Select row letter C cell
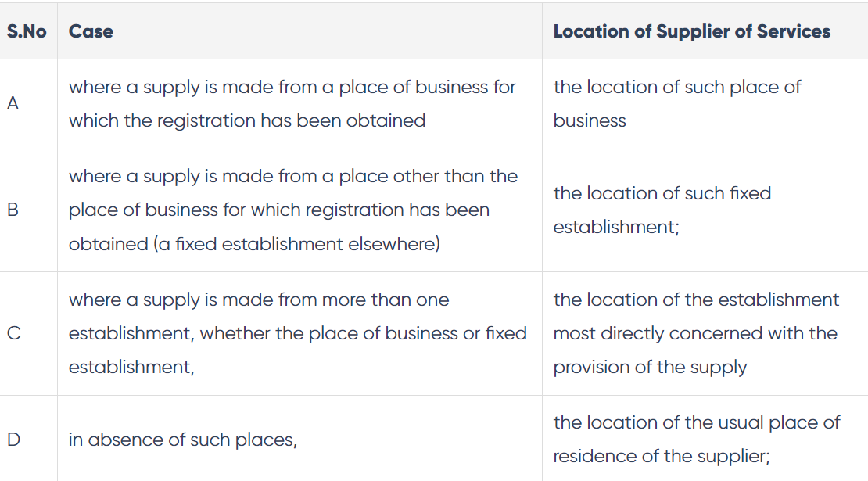 tap(13, 333)
